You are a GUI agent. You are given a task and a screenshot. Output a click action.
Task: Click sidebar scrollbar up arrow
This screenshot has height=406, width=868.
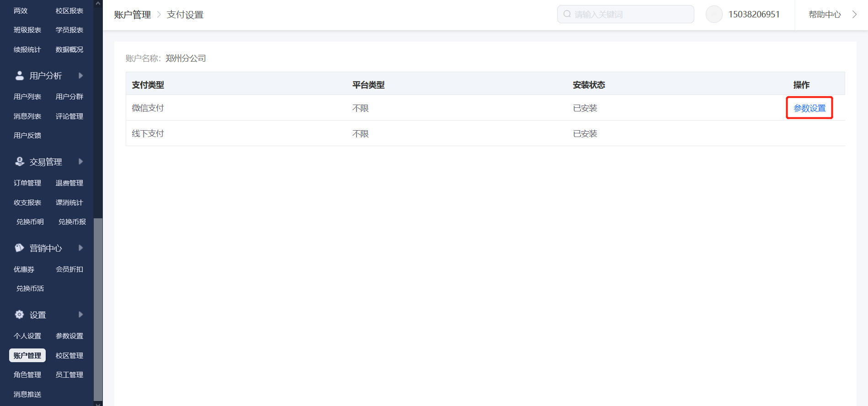point(98,3)
